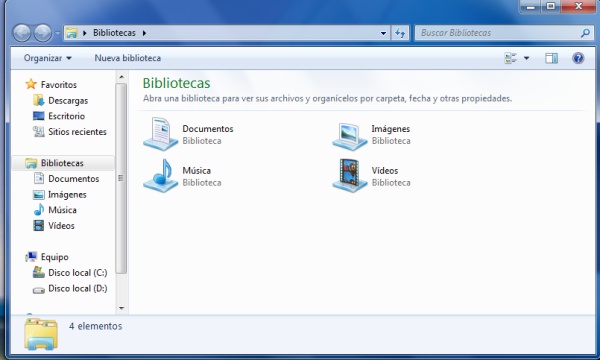Viewport: 600px width, 360px height.
Task: Select the Vídeos library large icon
Action: [x=350, y=176]
